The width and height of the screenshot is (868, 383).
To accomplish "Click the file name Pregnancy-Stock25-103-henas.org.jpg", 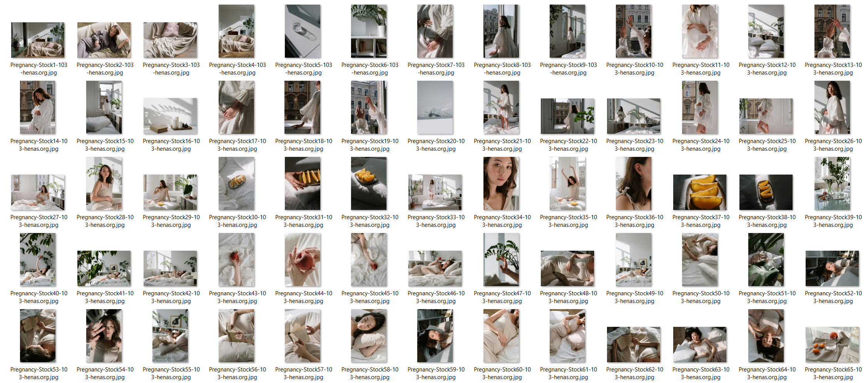I will point(767,145).
